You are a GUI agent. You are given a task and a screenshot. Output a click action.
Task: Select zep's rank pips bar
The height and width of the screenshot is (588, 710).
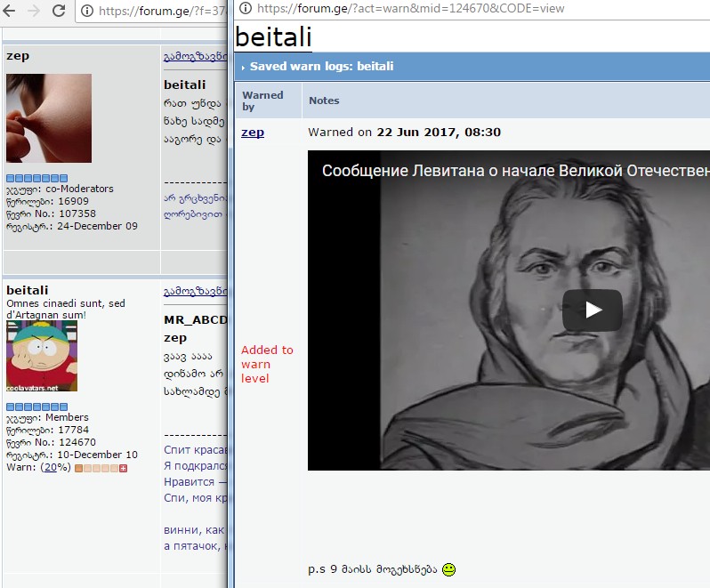point(37,178)
